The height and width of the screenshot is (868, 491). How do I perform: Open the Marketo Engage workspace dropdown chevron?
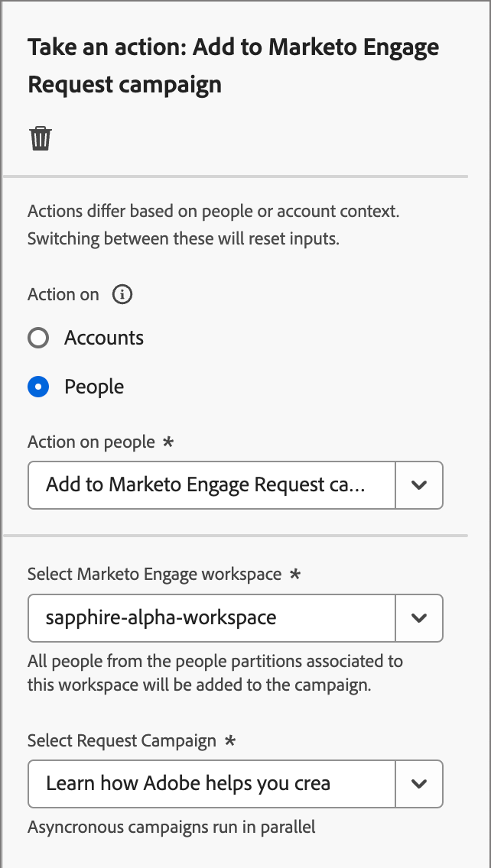(x=419, y=617)
